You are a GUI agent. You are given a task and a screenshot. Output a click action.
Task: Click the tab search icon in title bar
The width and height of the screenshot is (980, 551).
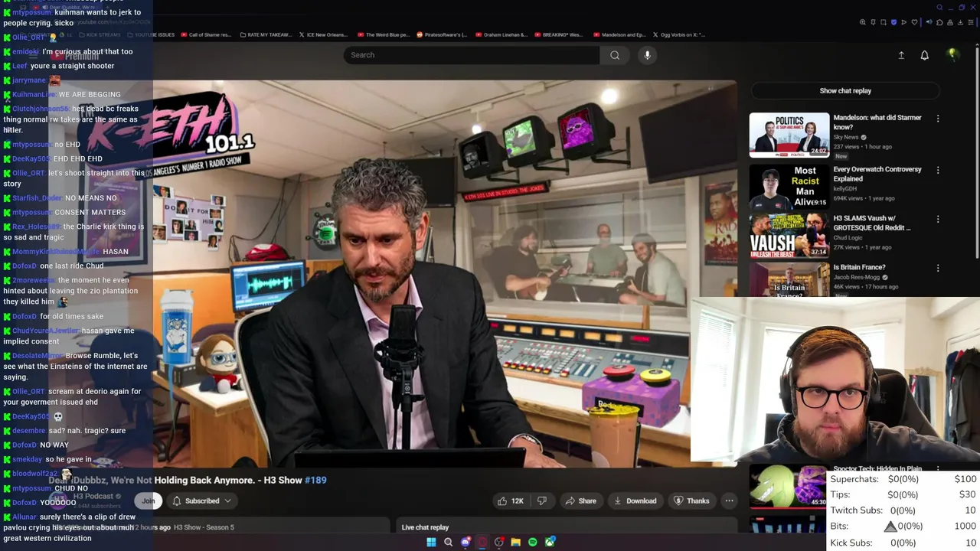(x=939, y=8)
